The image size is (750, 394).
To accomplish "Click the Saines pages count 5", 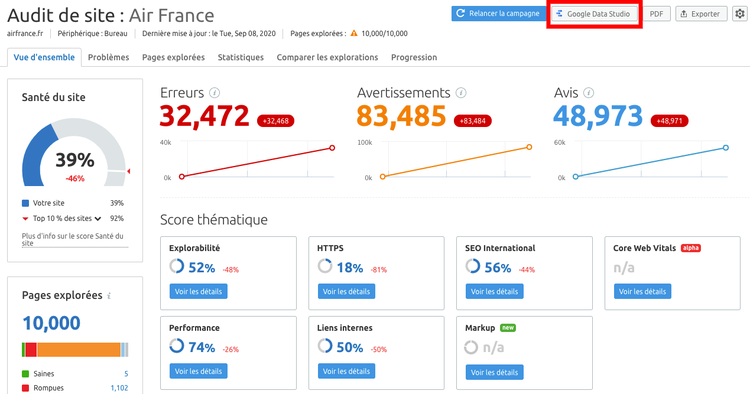I will click(x=126, y=374).
